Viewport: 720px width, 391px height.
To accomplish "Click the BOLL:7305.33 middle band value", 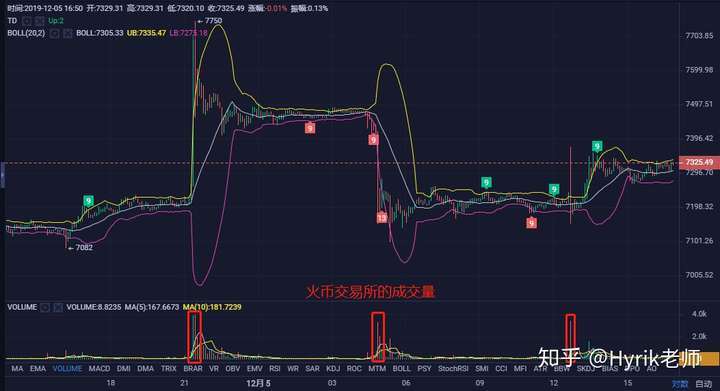I will 100,33.
